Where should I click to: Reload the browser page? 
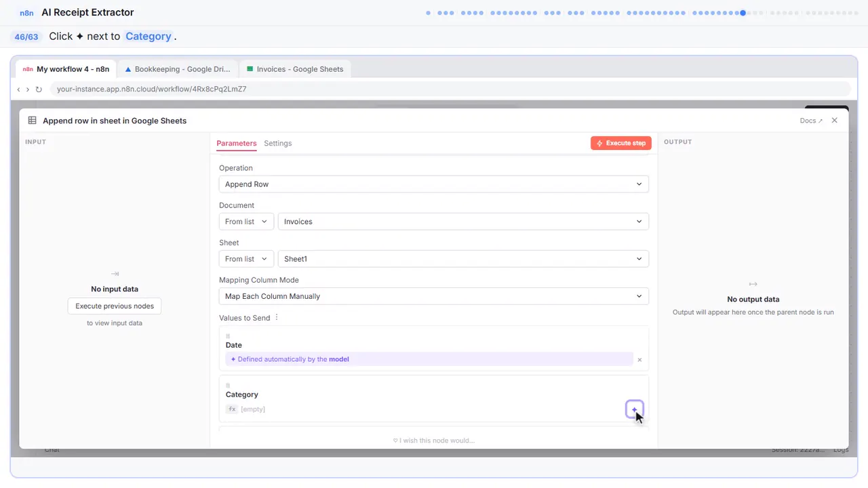[39, 89]
